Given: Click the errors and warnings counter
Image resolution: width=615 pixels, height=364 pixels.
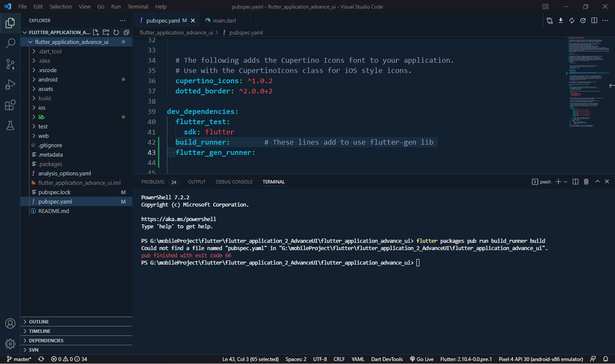Looking at the screenshot, I should [x=69, y=359].
